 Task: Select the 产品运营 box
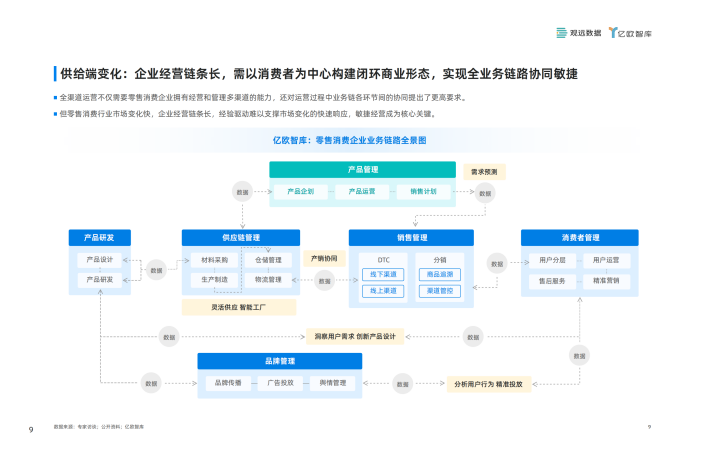362,191
